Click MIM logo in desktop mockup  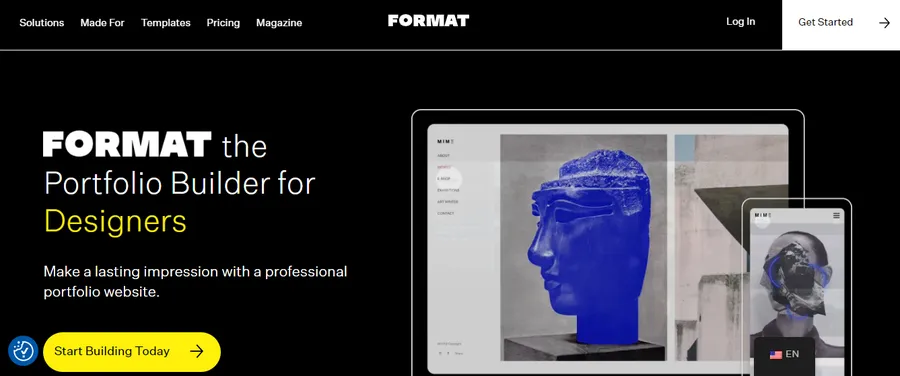pos(445,142)
